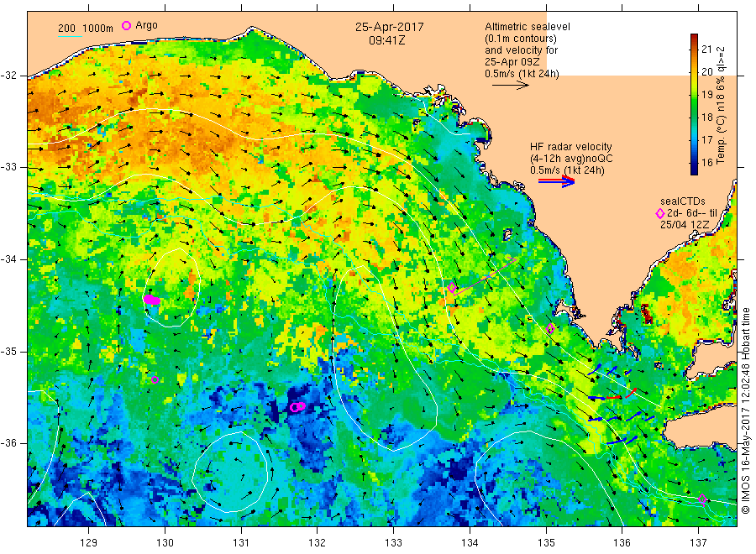Click the 129 longitude axis label
The width and height of the screenshot is (756, 554).
tap(89, 542)
